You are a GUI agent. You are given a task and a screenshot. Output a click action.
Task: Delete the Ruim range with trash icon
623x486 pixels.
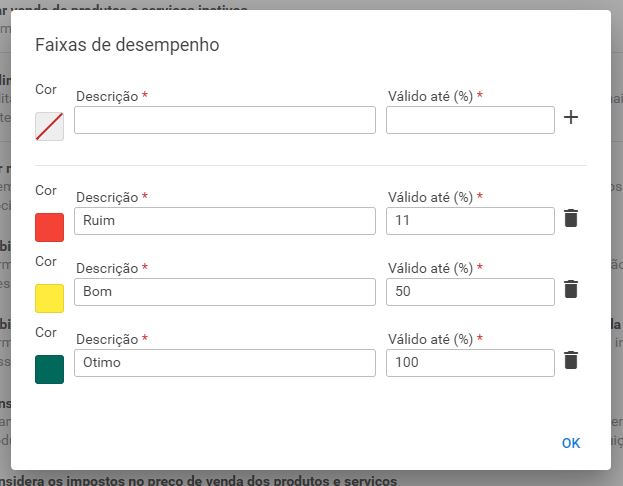point(571,218)
